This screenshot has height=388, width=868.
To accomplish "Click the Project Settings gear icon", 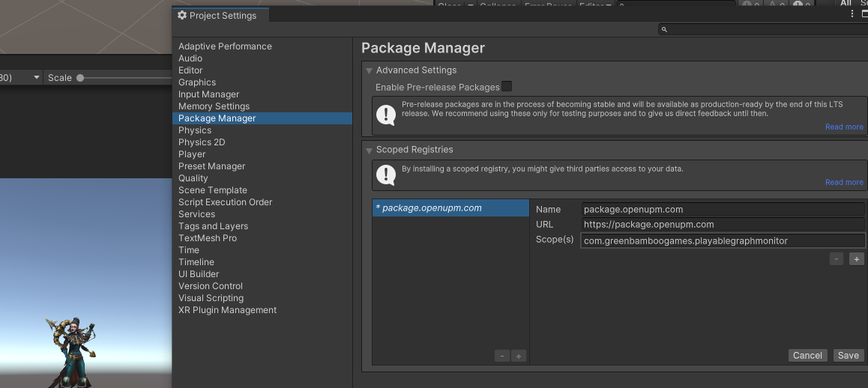I will (x=181, y=15).
